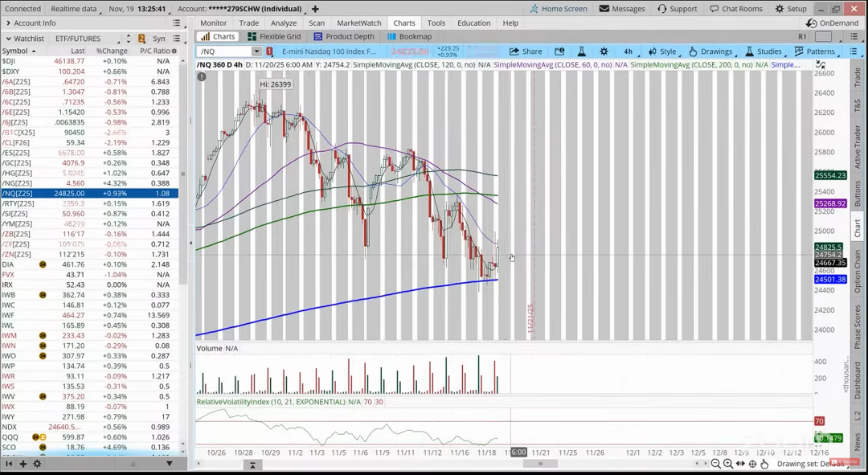Open the Support button
868x475 pixels.
678,9
